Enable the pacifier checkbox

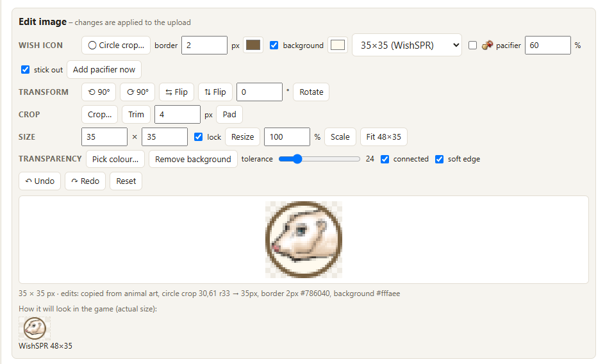click(x=473, y=45)
